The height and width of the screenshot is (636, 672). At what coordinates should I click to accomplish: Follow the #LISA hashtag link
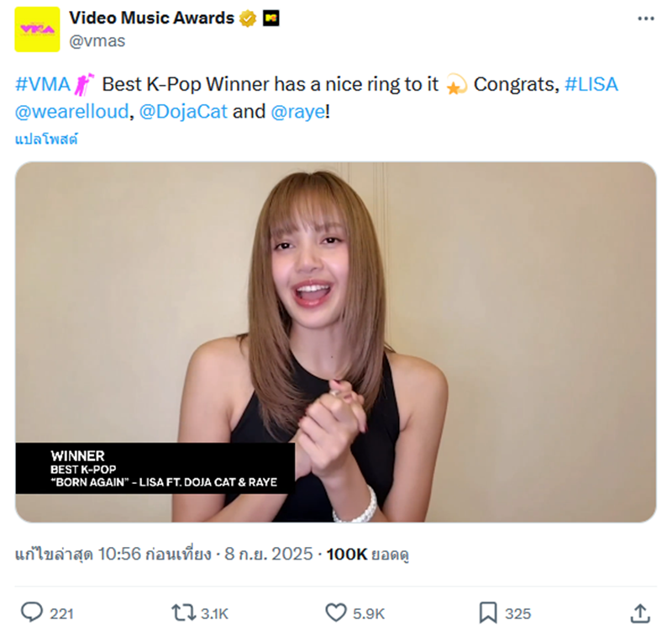click(x=591, y=85)
